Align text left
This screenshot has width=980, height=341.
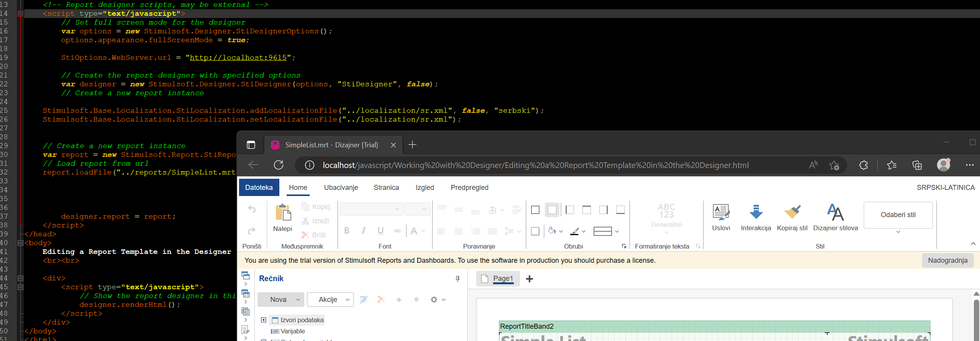point(442,231)
